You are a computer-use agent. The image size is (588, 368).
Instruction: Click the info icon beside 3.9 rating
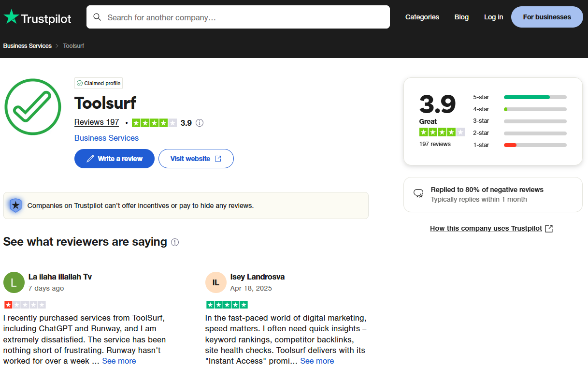[x=200, y=123]
